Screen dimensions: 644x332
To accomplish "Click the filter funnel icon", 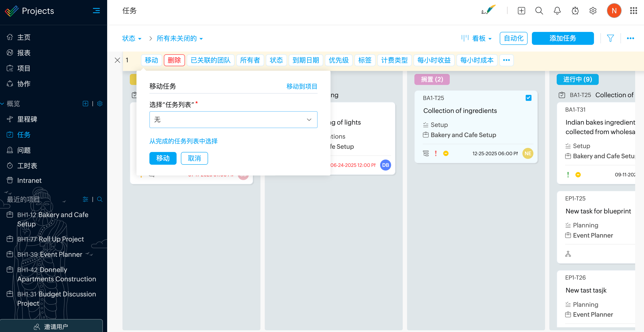I will 610,38.
